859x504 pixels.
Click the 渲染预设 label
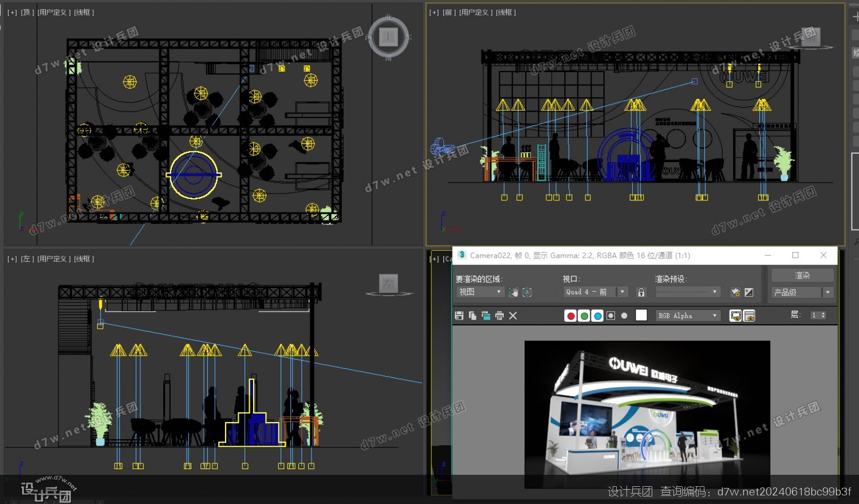point(671,279)
